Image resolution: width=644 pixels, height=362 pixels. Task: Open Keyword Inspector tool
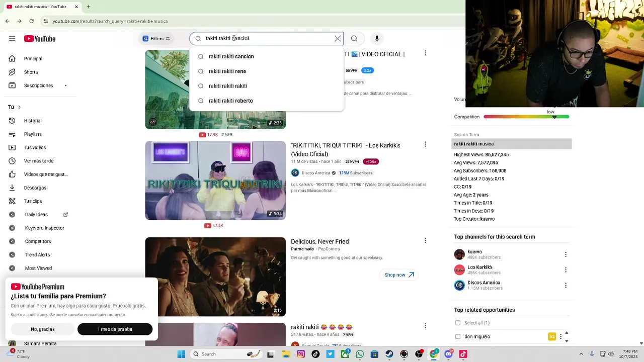point(44,228)
